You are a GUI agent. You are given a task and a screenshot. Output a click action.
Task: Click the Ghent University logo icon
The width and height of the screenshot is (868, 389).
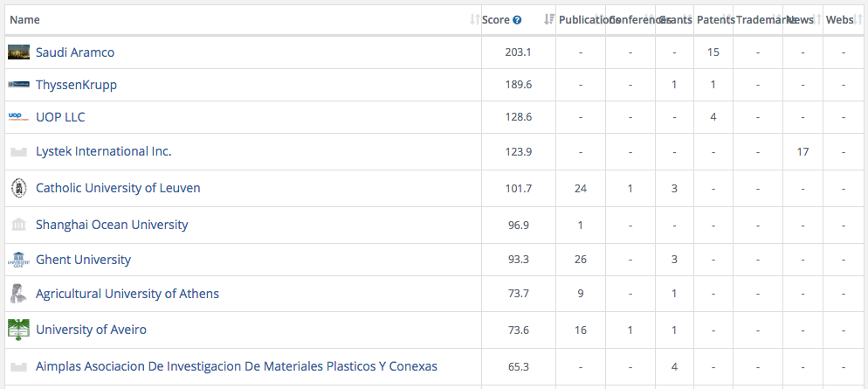click(19, 260)
